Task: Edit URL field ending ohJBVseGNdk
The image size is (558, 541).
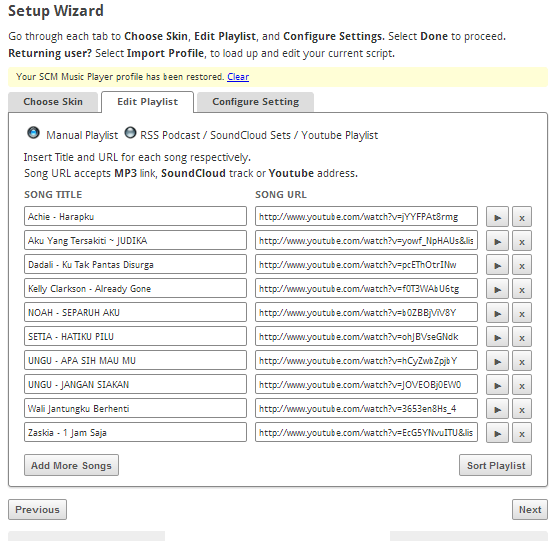Action: (x=366, y=336)
